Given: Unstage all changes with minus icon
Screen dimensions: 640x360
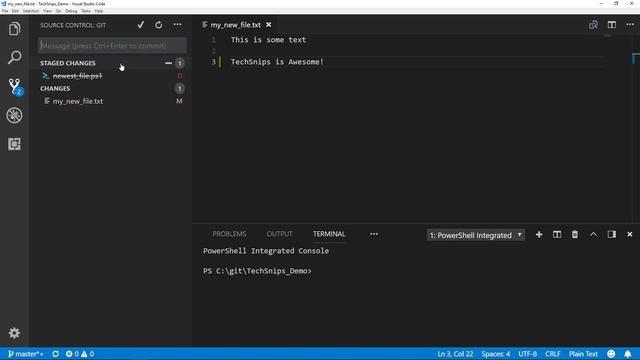Looking at the screenshot, I should (x=168, y=63).
